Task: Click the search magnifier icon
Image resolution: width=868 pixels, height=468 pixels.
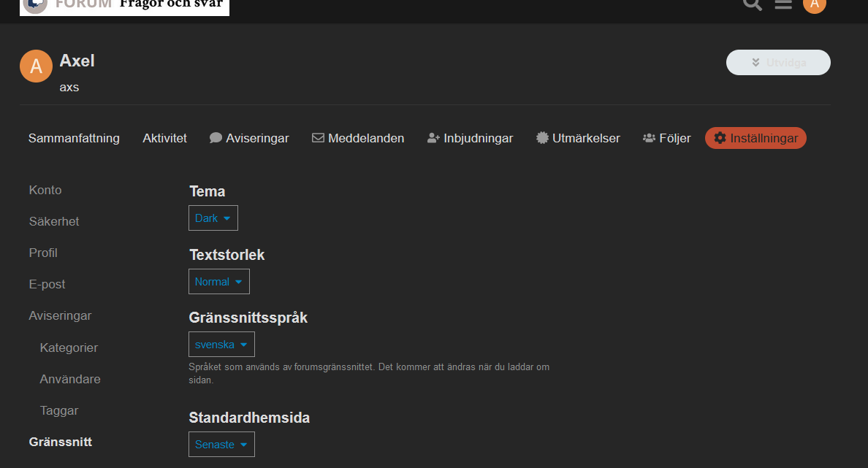Action: point(752,4)
